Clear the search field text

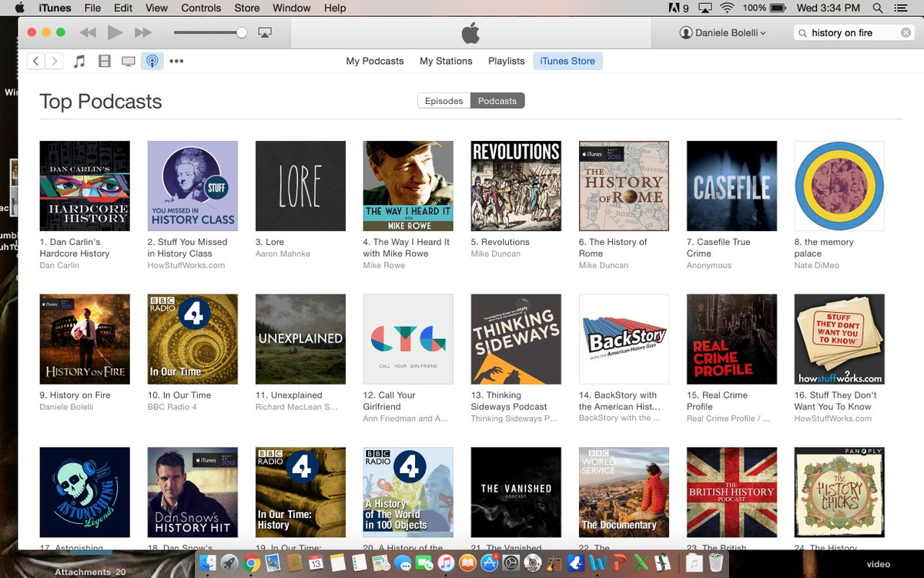tap(906, 32)
